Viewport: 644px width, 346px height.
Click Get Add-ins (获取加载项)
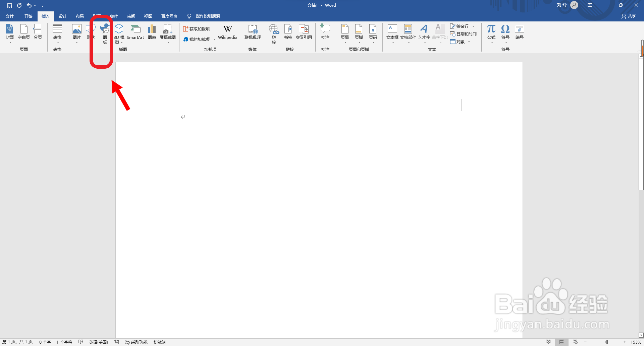197,29
